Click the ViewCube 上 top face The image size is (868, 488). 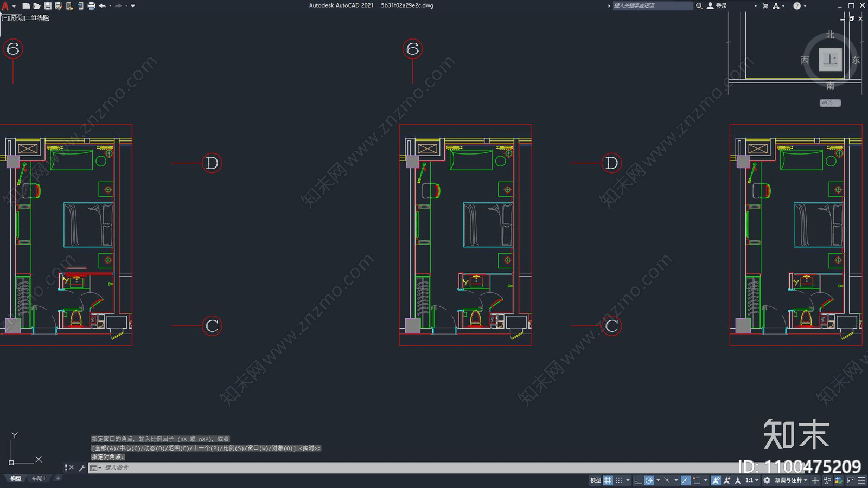(x=830, y=60)
